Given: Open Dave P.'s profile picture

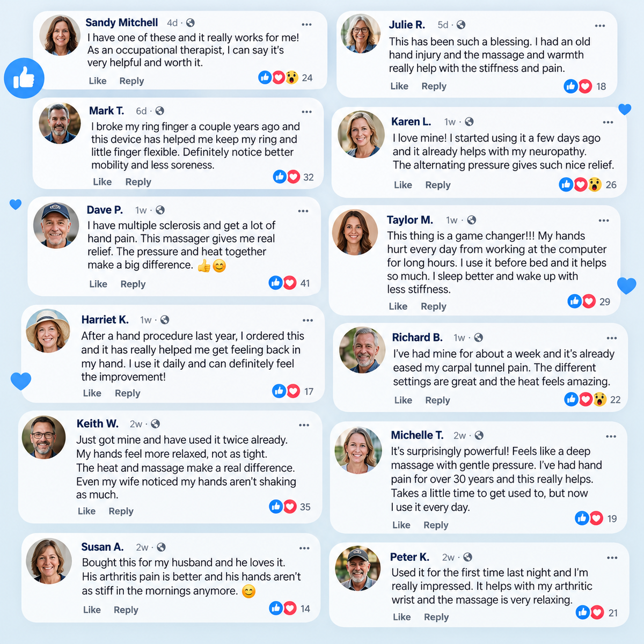Looking at the screenshot, I should (x=56, y=225).
